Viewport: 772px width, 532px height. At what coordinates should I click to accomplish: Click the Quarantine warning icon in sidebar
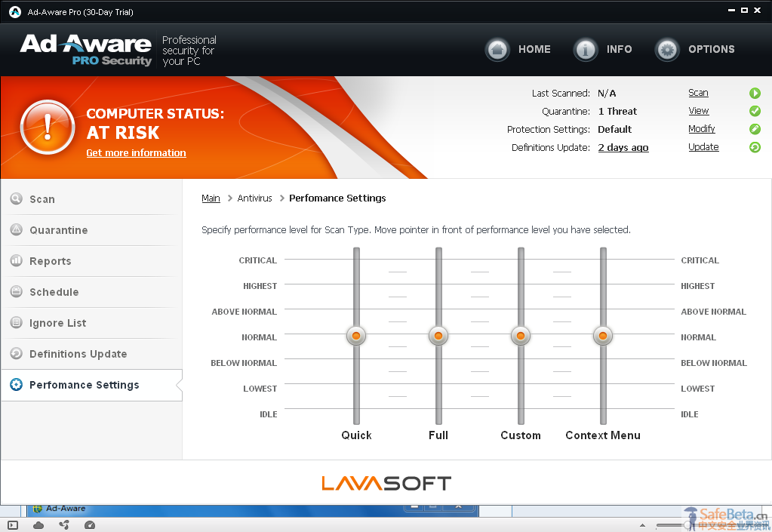17,229
